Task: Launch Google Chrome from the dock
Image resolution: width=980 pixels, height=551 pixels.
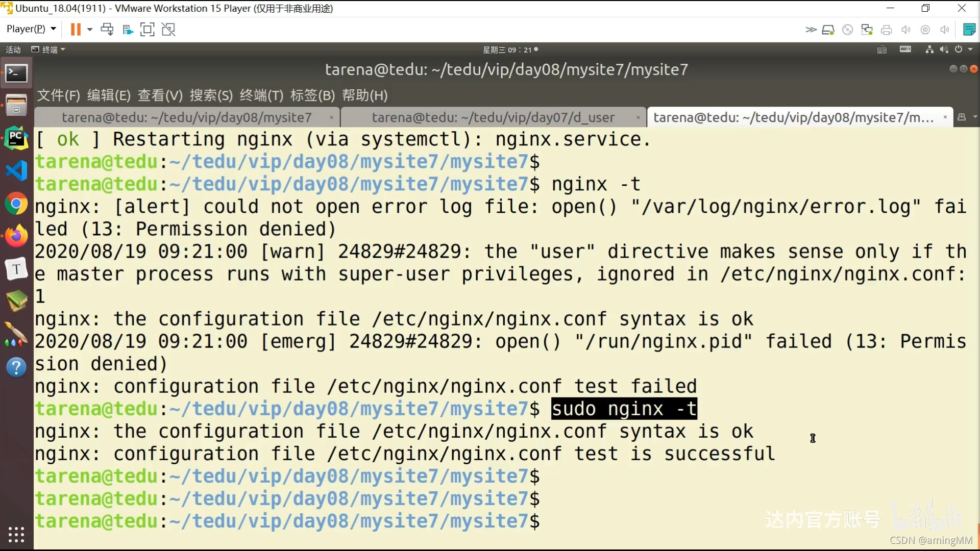Action: point(16,204)
